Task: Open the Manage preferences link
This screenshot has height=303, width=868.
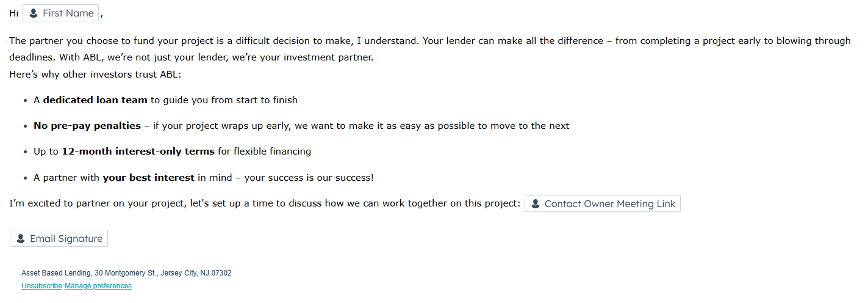Action: point(98,286)
